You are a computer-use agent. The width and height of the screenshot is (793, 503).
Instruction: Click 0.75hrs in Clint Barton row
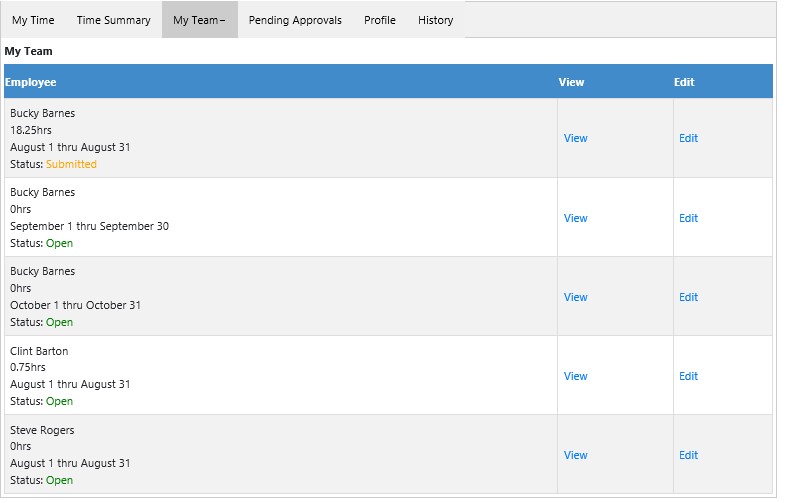pyautogui.click(x=28, y=367)
